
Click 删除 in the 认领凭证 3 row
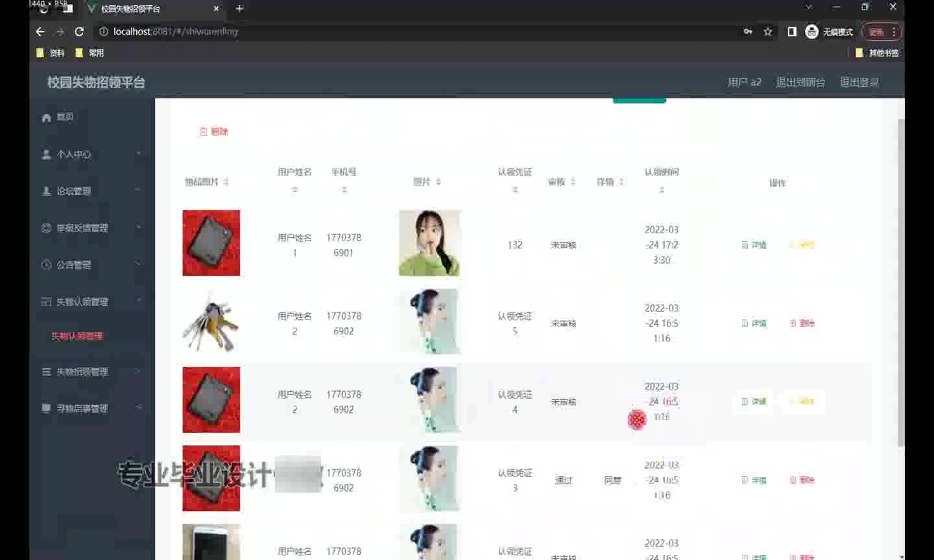click(x=802, y=480)
